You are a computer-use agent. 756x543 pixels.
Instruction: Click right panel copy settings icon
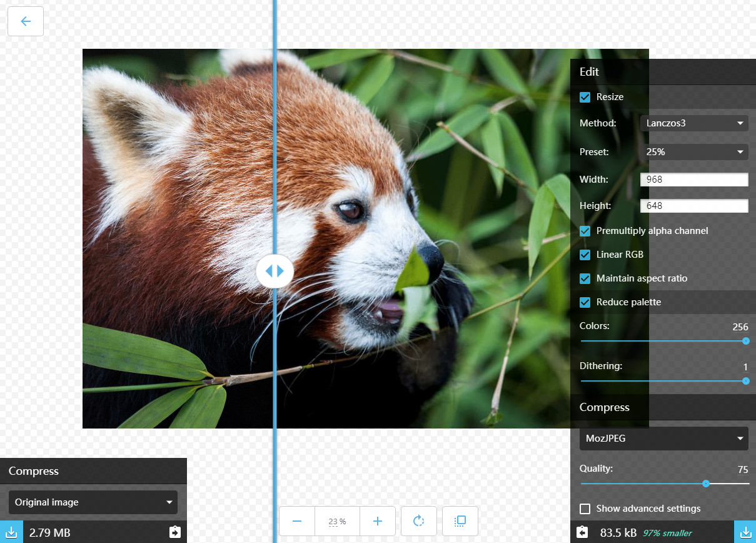pos(582,532)
